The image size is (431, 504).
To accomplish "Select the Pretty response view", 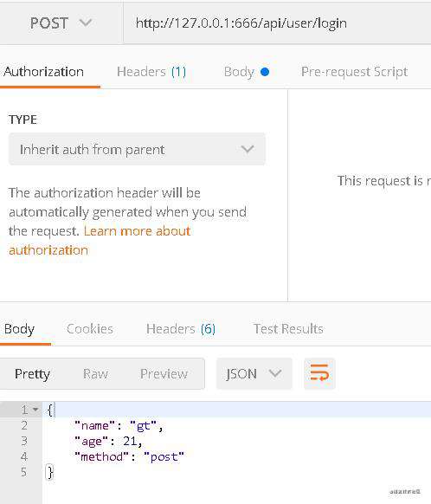I will tap(32, 374).
